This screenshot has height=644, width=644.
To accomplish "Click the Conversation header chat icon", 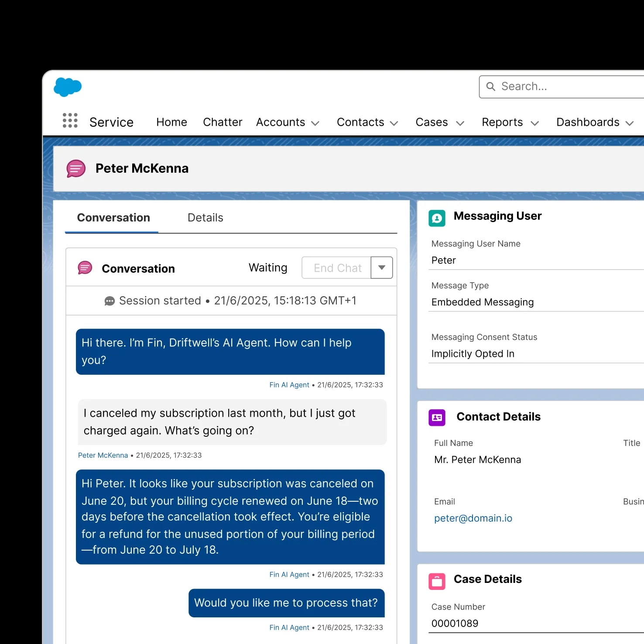I will pos(85,267).
